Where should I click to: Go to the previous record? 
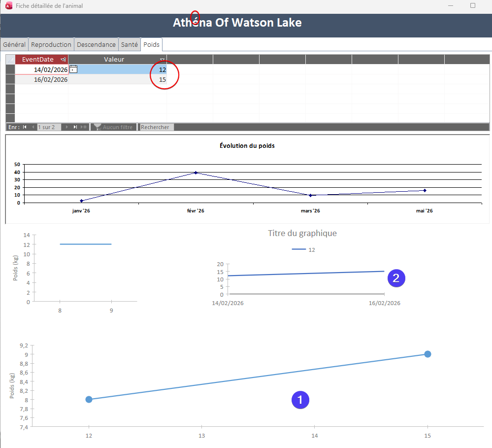click(33, 127)
